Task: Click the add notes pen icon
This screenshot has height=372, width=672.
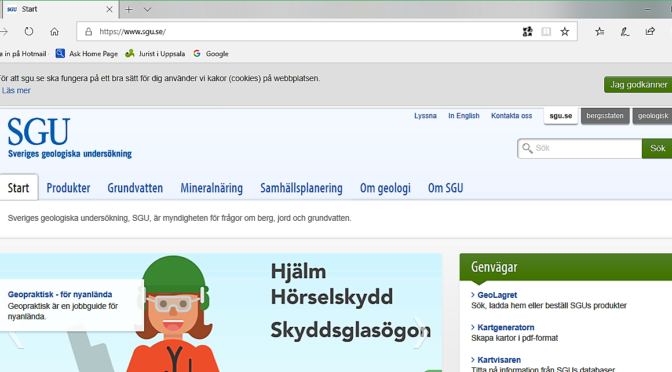Action: pos(625,31)
